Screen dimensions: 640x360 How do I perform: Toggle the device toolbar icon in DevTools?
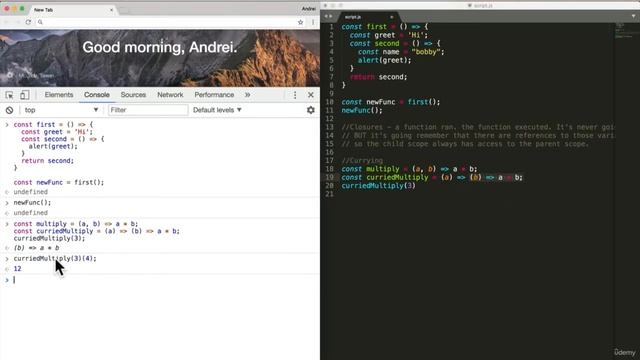[x=24, y=95]
